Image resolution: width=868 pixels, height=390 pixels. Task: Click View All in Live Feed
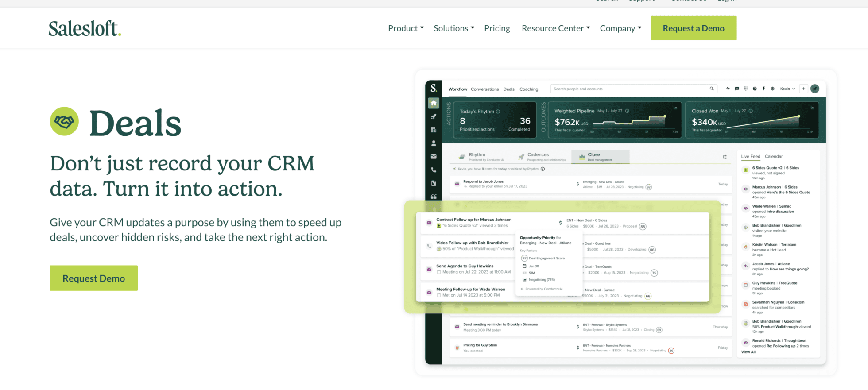pos(748,352)
